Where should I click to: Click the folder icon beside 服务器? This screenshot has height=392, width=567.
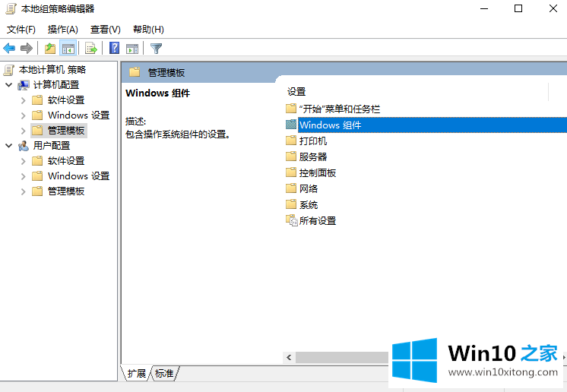pyautogui.click(x=291, y=156)
